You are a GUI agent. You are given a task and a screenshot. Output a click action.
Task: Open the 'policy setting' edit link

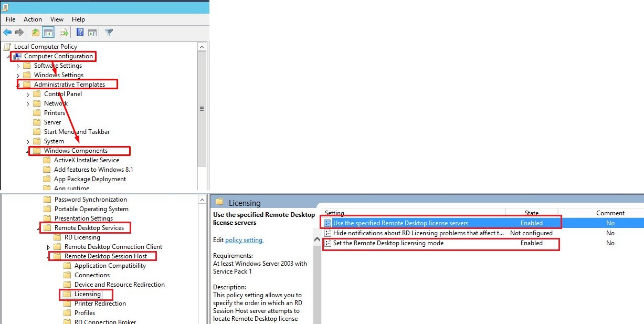[244, 240]
